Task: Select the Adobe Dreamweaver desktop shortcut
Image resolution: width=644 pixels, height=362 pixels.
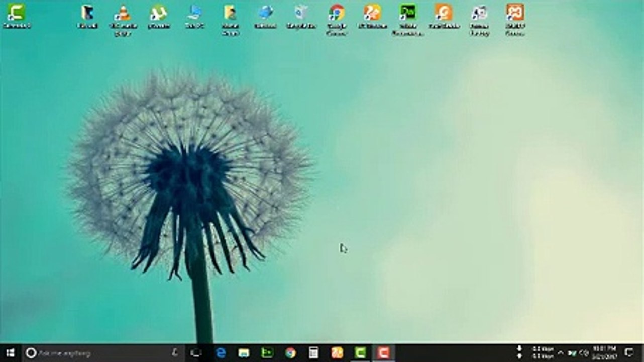Action: [408, 19]
